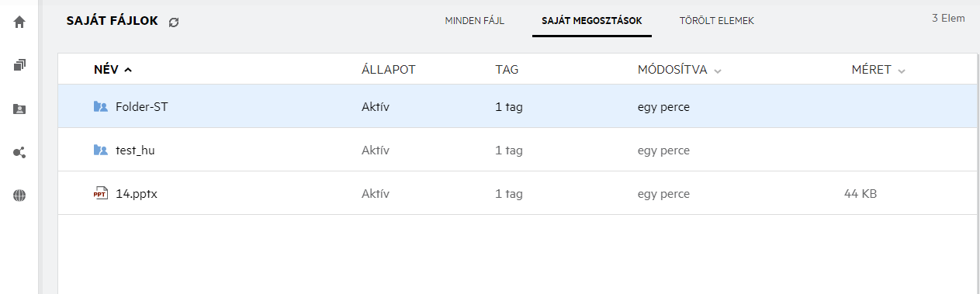Click the 14.pptx PowerPoint file icon
Image resolution: width=980 pixels, height=294 pixels.
tap(100, 194)
